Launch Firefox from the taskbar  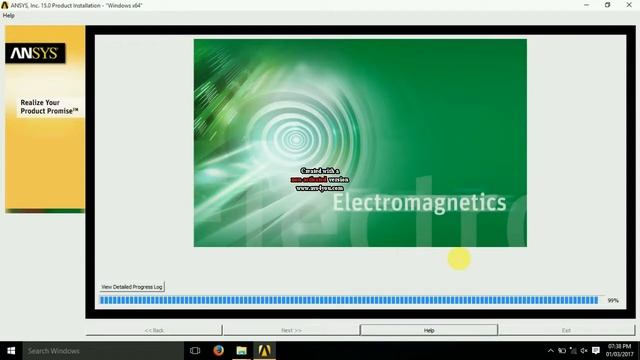click(x=218, y=351)
